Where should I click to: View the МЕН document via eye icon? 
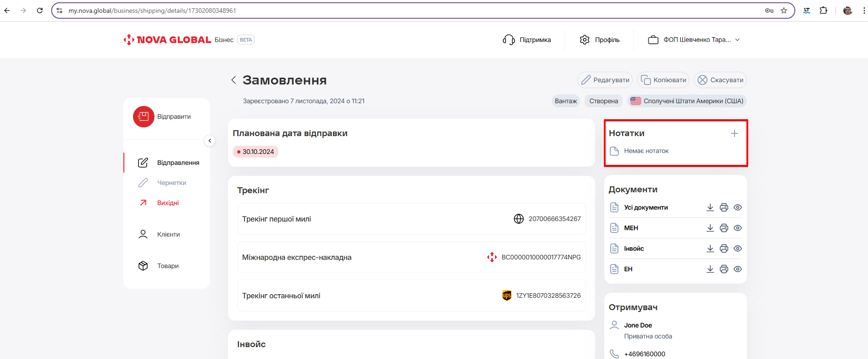coord(737,228)
